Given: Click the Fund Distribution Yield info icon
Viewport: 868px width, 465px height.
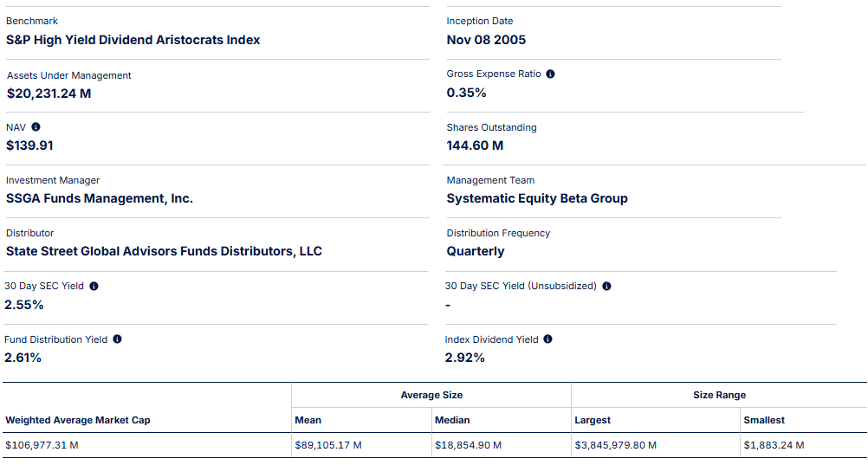Looking at the screenshot, I should [117, 339].
